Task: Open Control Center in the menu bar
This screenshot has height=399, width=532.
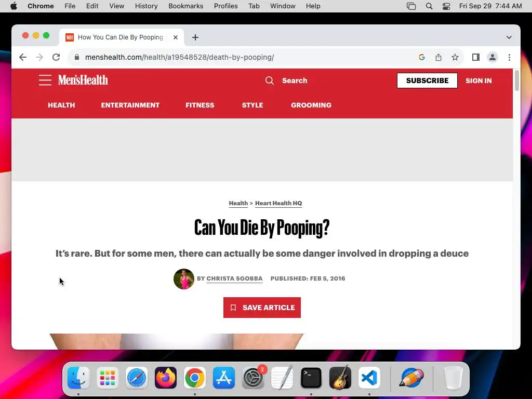Action: pyautogui.click(x=446, y=6)
